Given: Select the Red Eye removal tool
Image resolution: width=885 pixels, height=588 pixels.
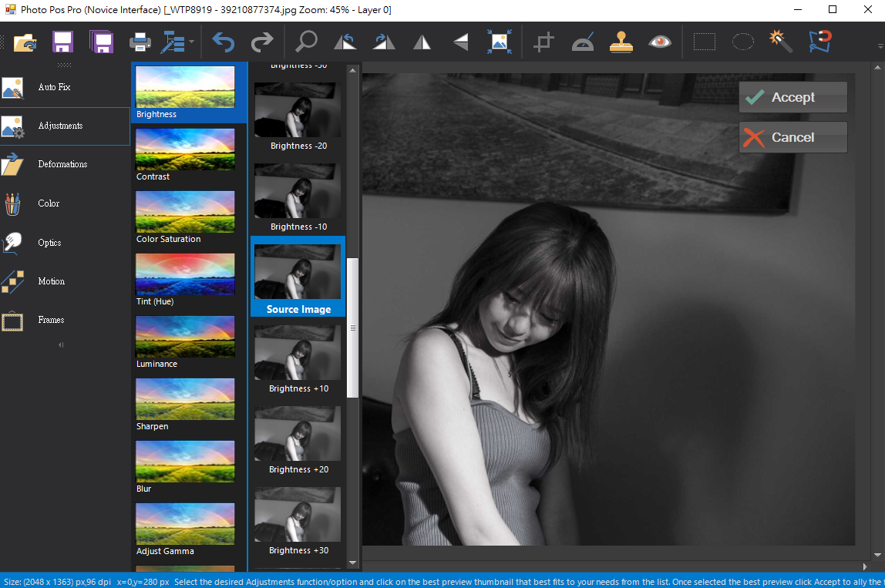Looking at the screenshot, I should (x=660, y=42).
